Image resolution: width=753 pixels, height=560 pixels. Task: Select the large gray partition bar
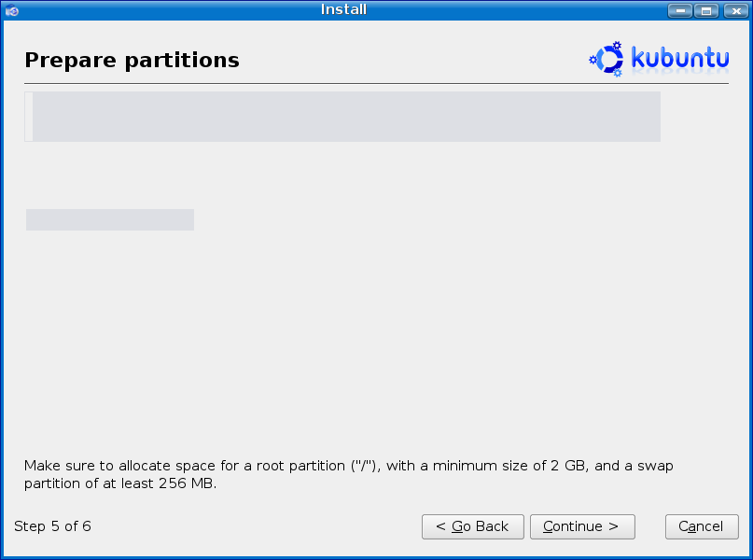(x=346, y=117)
